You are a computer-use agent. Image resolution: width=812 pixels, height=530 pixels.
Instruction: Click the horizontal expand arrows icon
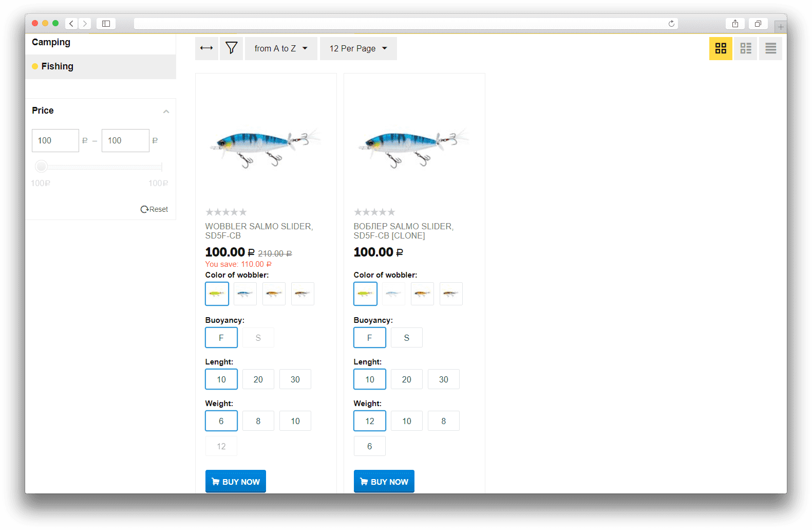click(206, 48)
